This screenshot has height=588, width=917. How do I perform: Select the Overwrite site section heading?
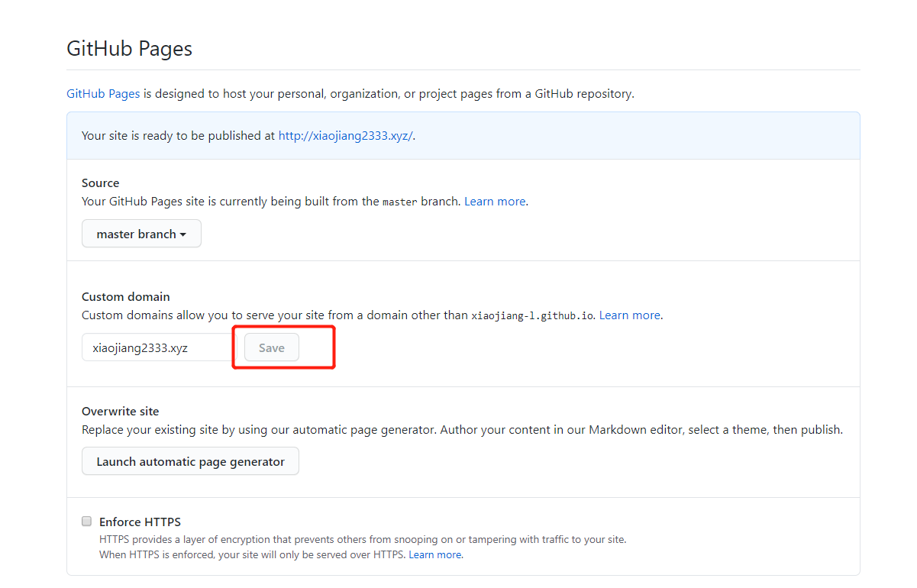pyautogui.click(x=120, y=411)
